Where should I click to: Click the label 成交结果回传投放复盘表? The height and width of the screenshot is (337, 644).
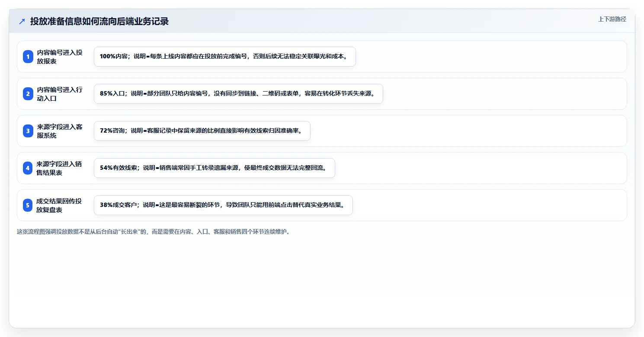[60, 205]
